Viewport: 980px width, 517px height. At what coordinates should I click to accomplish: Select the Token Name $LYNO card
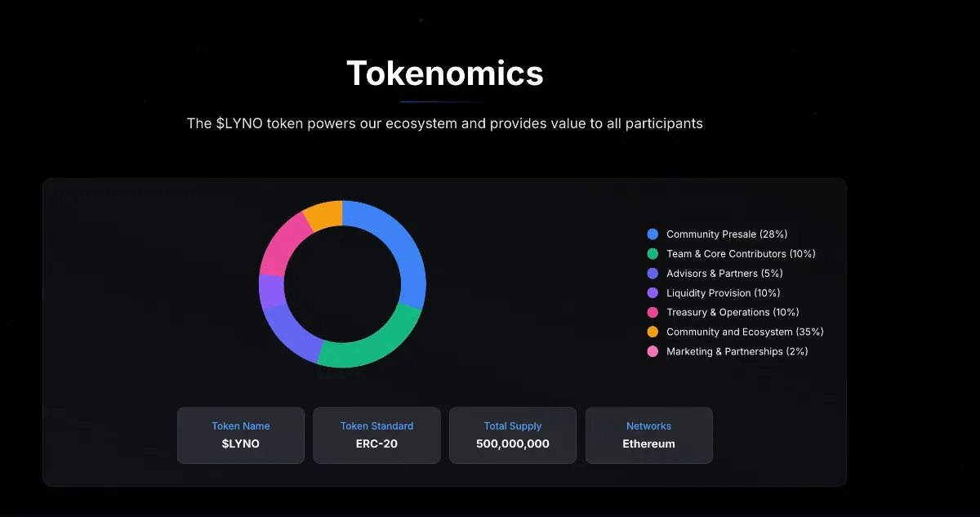(241, 435)
